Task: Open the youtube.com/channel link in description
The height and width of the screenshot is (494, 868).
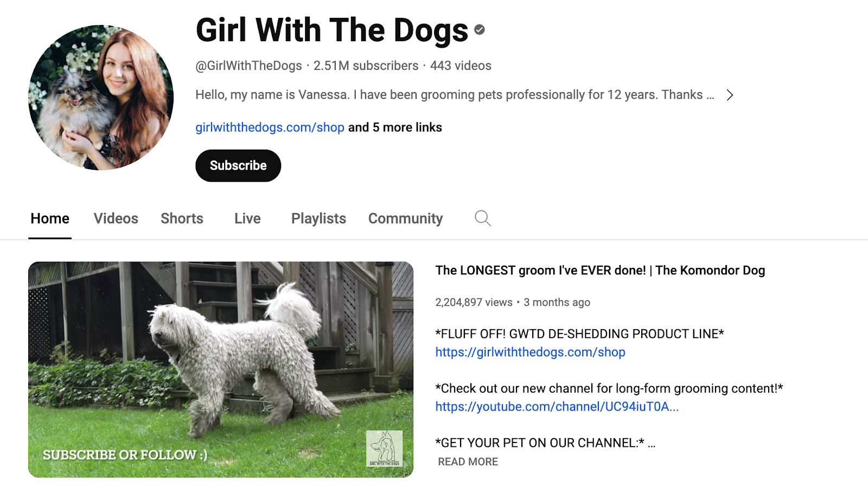Action: click(557, 407)
